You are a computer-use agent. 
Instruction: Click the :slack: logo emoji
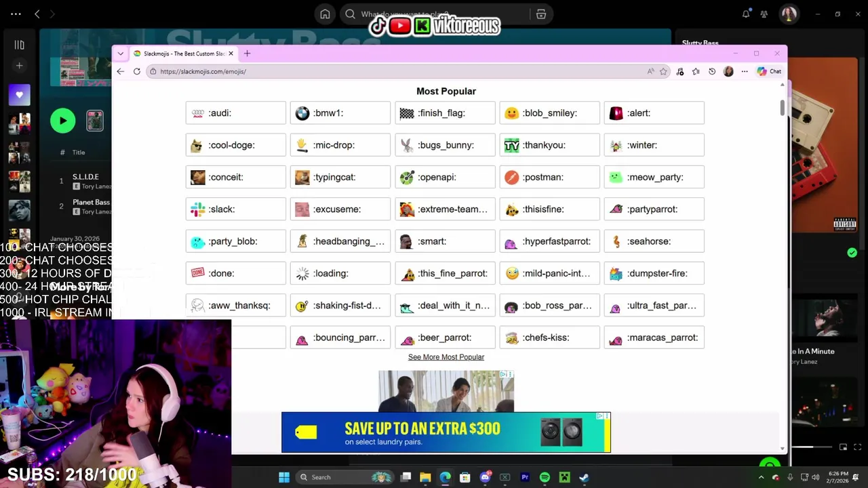tap(235, 209)
